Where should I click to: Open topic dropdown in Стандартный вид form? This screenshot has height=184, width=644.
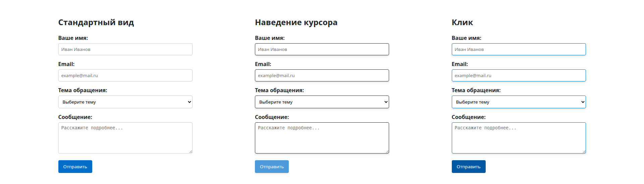(x=125, y=102)
